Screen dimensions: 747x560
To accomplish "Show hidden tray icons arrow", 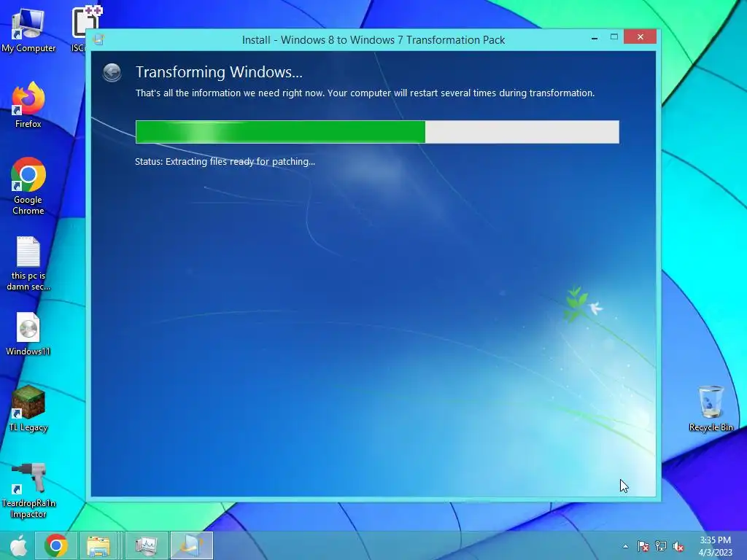I will [625, 546].
